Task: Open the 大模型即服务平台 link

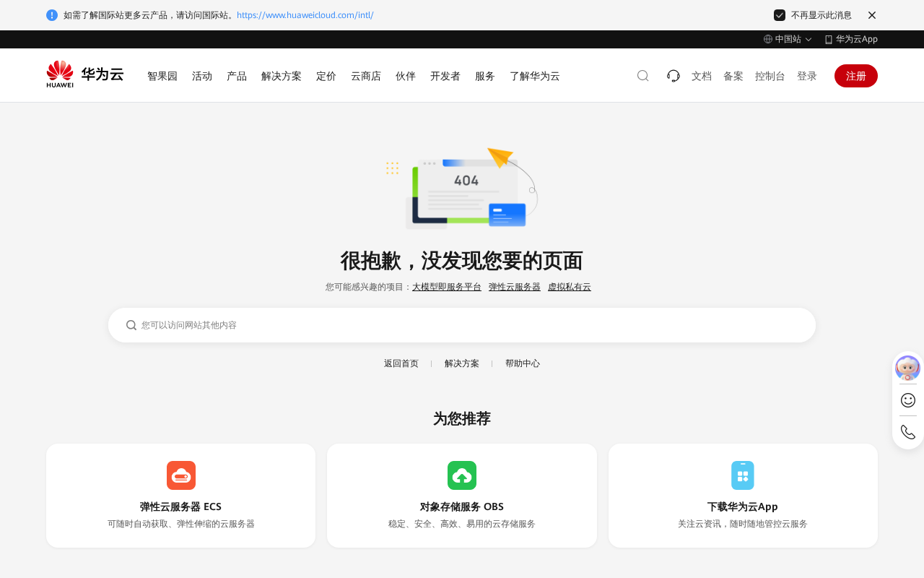Action: tap(447, 287)
